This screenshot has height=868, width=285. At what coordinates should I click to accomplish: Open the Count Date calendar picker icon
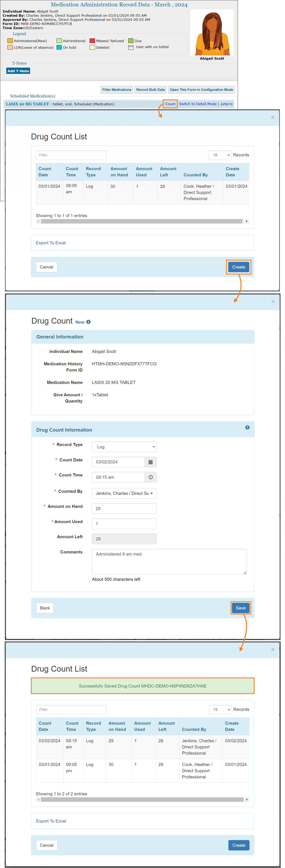[x=150, y=462]
